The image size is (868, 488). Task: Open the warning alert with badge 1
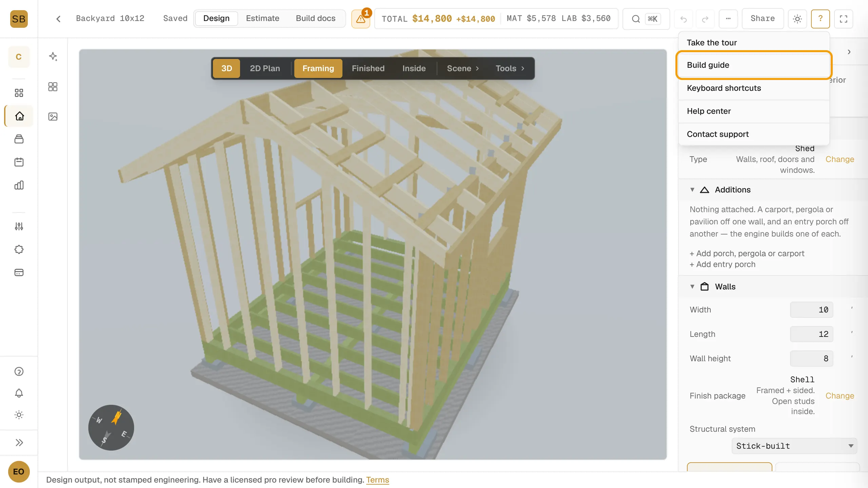pyautogui.click(x=361, y=19)
